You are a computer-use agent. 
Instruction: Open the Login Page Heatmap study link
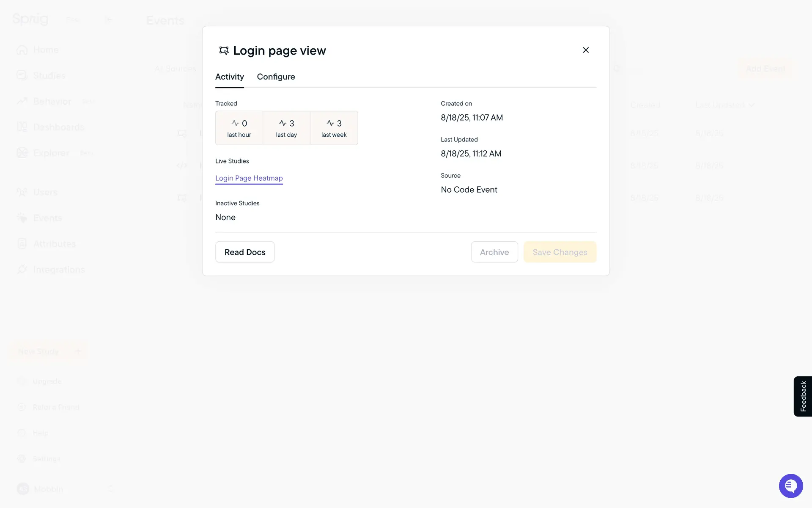point(249,178)
